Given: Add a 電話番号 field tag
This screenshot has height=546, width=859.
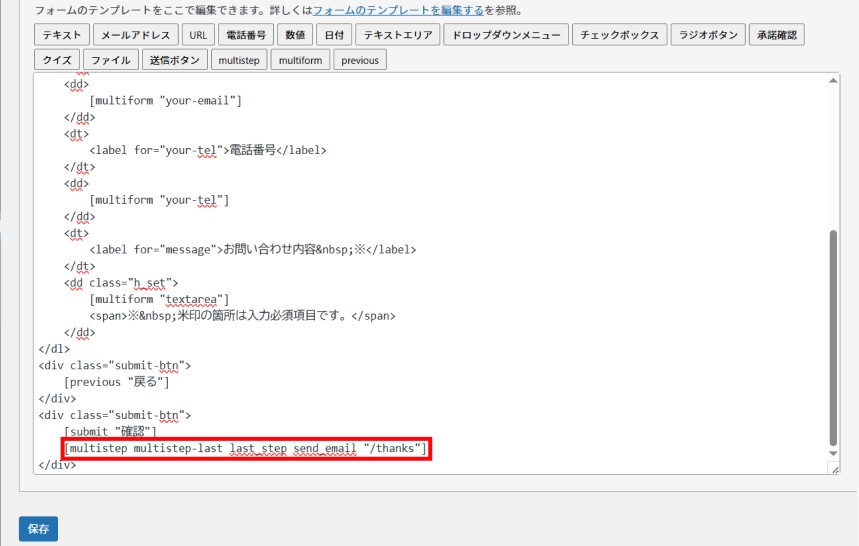Looking at the screenshot, I should coord(245,35).
